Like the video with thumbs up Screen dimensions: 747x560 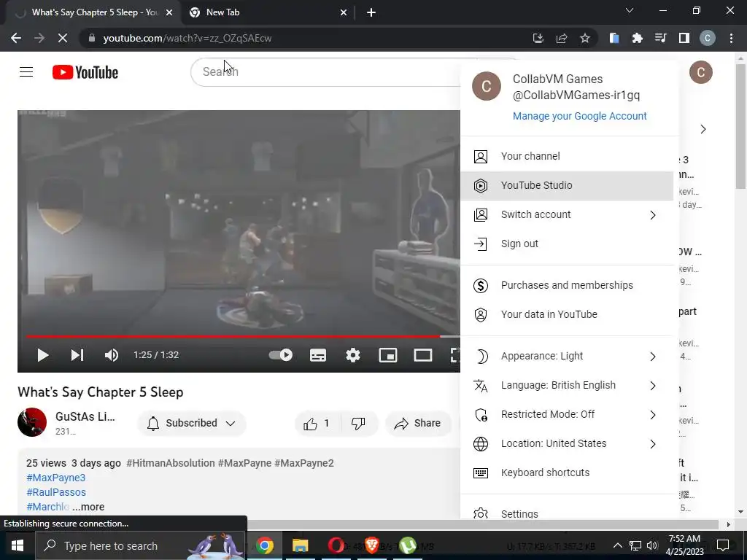coord(318,424)
